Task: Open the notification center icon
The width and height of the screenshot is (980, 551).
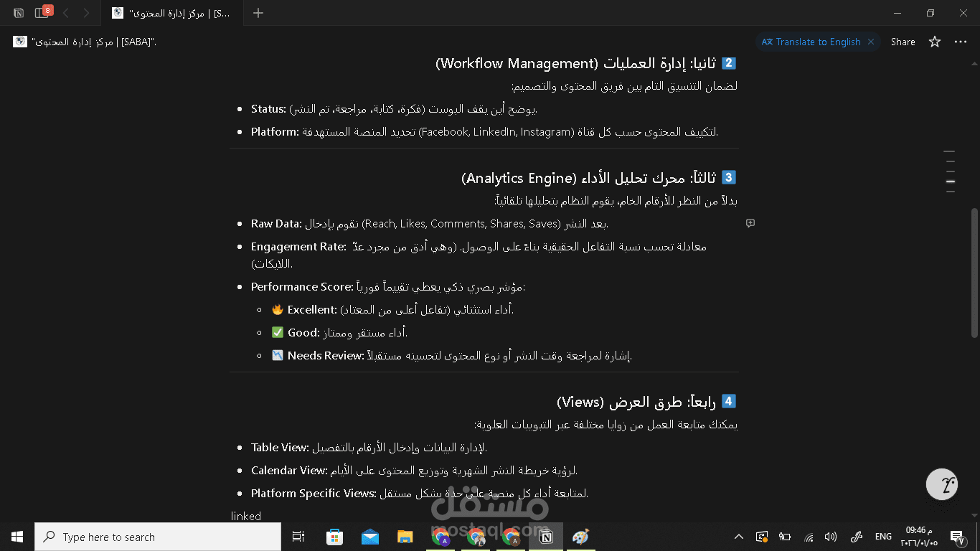Action: (956, 537)
